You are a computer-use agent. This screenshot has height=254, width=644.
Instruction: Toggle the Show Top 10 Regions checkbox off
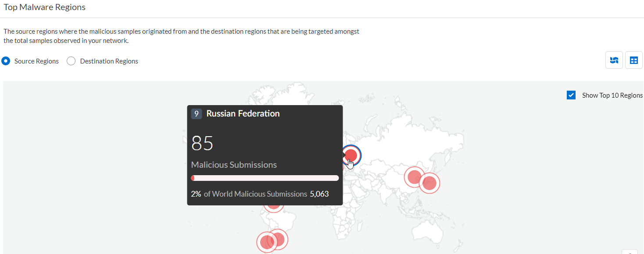tap(571, 95)
